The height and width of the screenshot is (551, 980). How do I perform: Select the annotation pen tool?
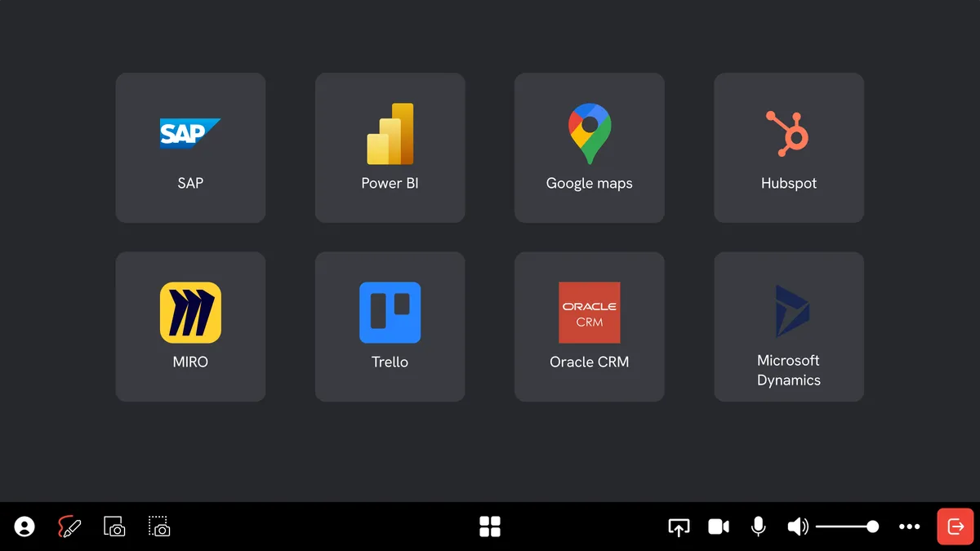(x=69, y=527)
